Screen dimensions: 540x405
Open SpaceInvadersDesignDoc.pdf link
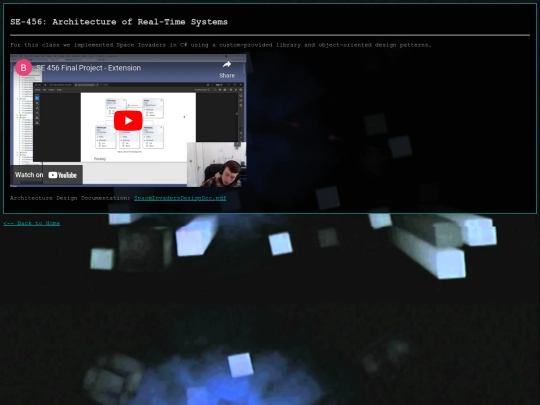point(180,198)
